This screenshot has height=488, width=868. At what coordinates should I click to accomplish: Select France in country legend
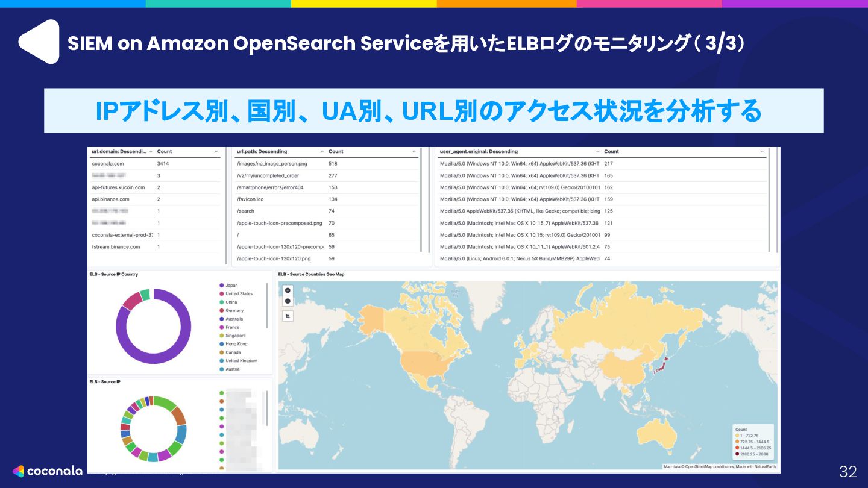pos(233,327)
